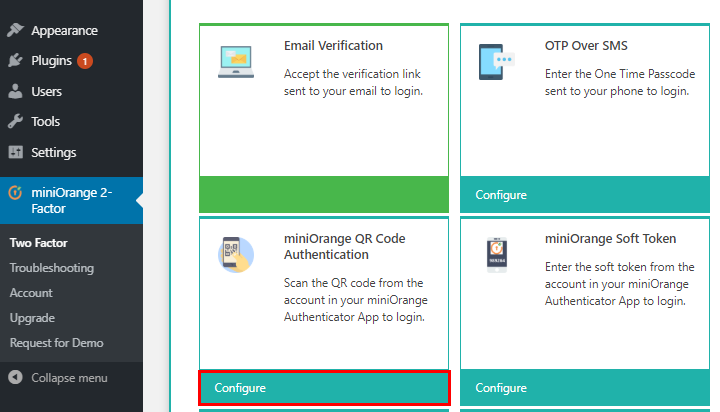This screenshot has height=412, width=720.
Task: Click the Tools wrench icon
Action: (15, 121)
